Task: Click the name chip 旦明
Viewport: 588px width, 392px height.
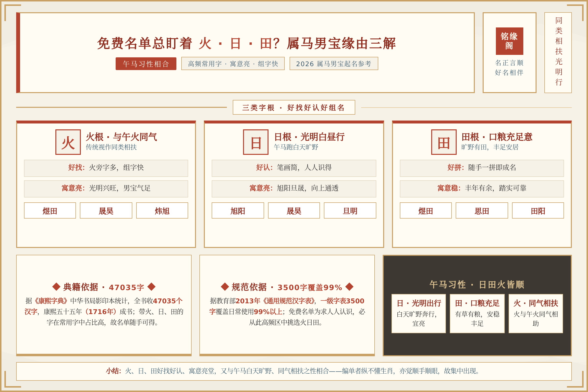Action: click(350, 210)
